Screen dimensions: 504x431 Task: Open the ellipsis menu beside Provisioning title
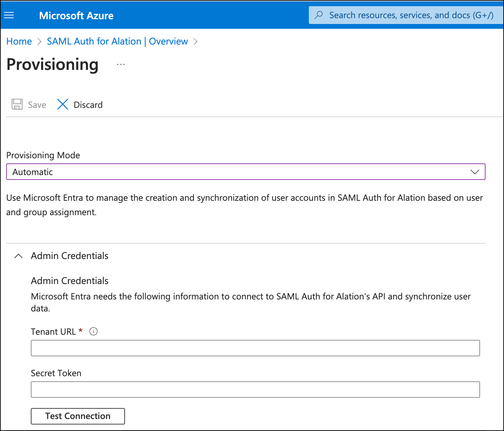coord(121,64)
